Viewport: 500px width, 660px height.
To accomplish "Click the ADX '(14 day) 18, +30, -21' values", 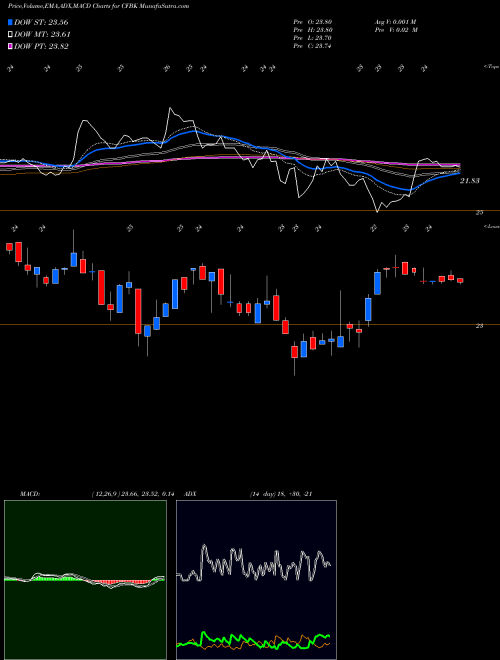I will pos(281,494).
